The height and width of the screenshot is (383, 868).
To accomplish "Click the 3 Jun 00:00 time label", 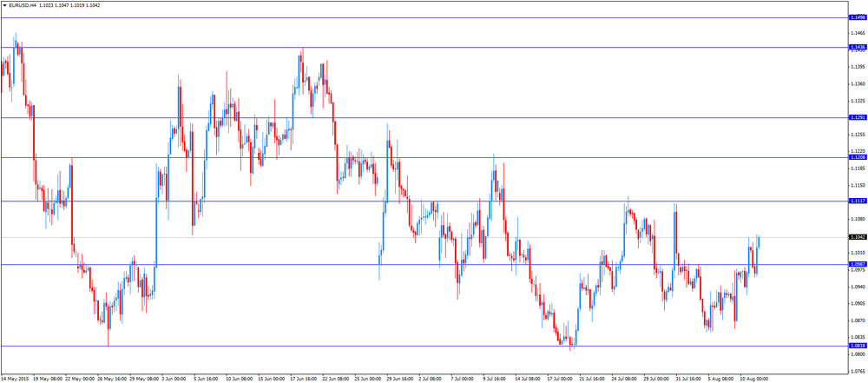I will point(175,379).
